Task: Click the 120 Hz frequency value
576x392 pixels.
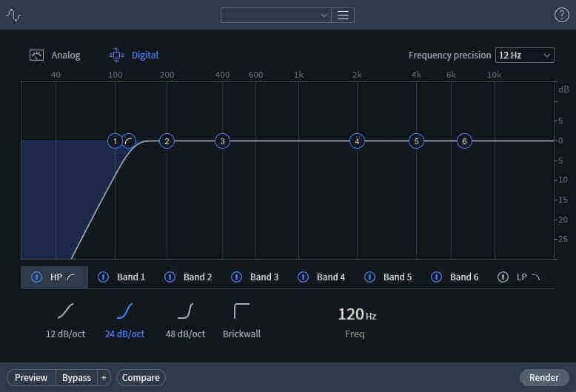Action: coord(357,314)
